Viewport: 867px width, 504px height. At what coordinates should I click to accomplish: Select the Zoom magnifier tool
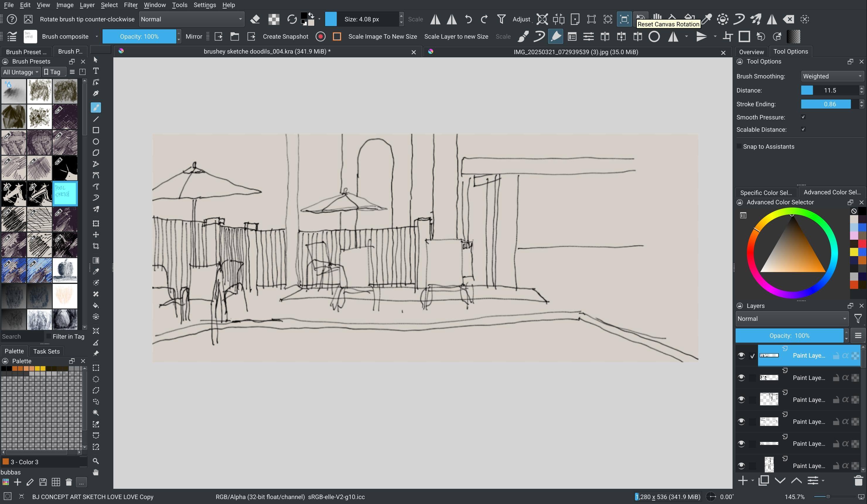click(x=96, y=461)
